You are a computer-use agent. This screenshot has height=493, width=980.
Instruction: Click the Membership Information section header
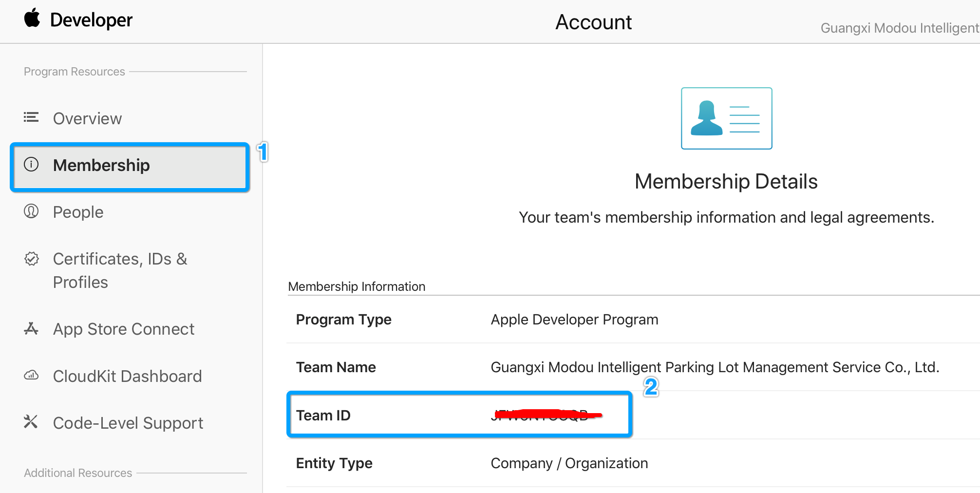[x=357, y=286]
